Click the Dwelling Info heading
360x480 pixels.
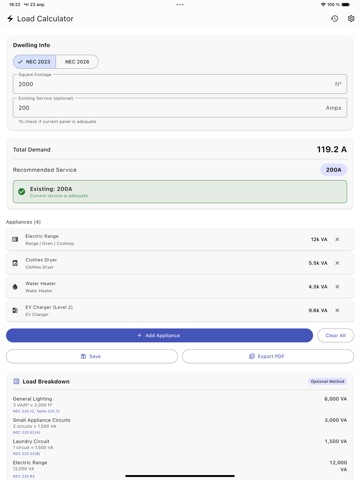click(x=31, y=45)
